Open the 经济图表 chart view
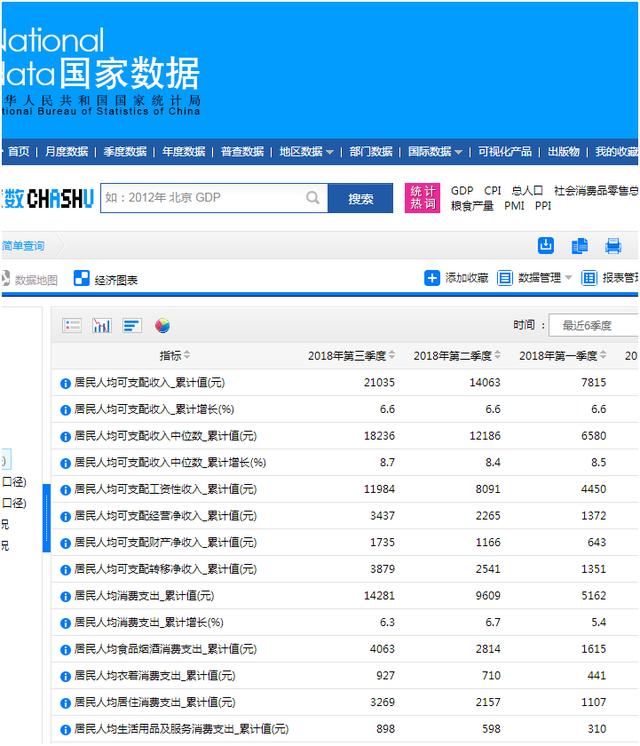Image resolution: width=640 pixels, height=746 pixels. coord(106,279)
